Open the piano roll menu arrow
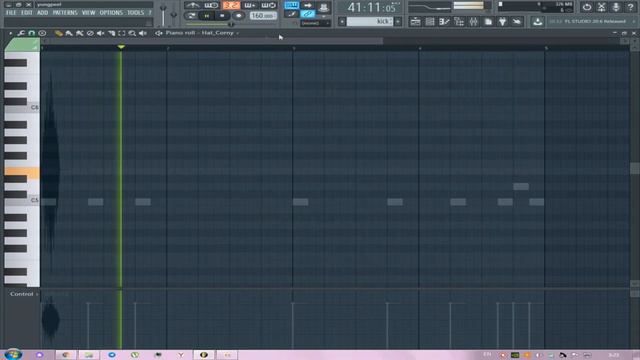This screenshot has width=640, height=360. [11, 33]
